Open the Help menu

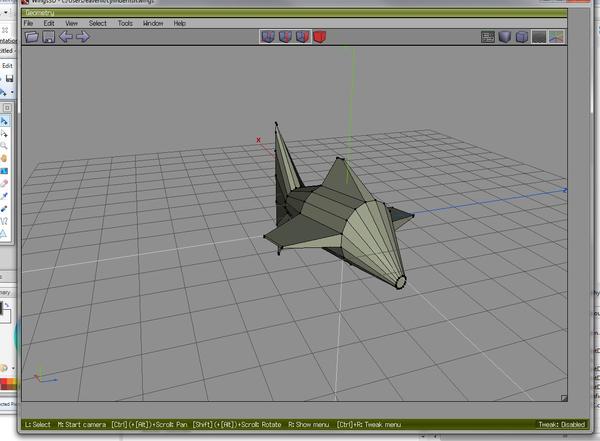point(179,23)
